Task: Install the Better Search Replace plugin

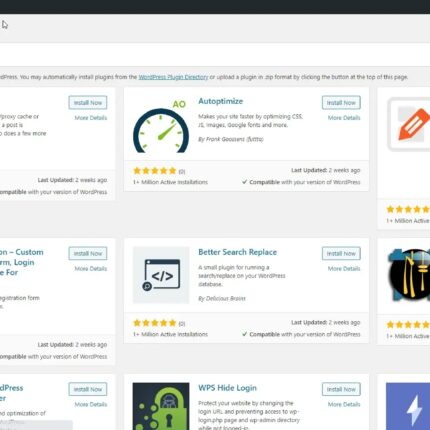Action: [341, 254]
